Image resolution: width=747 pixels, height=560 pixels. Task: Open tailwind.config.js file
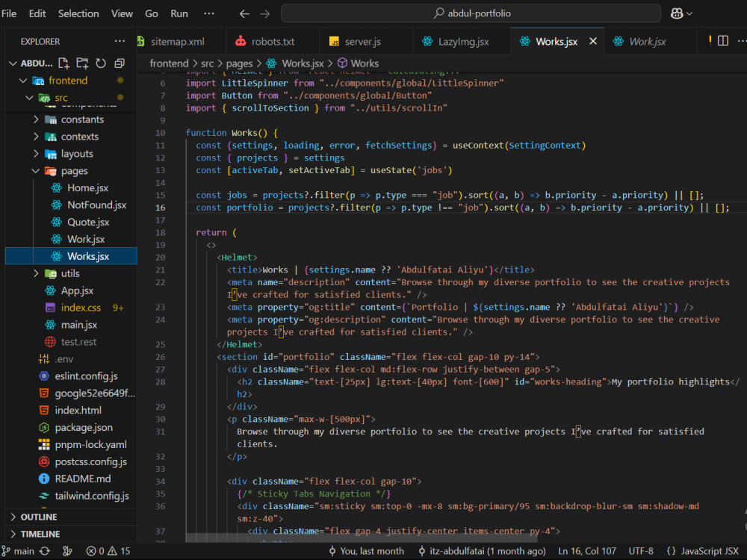72,496
